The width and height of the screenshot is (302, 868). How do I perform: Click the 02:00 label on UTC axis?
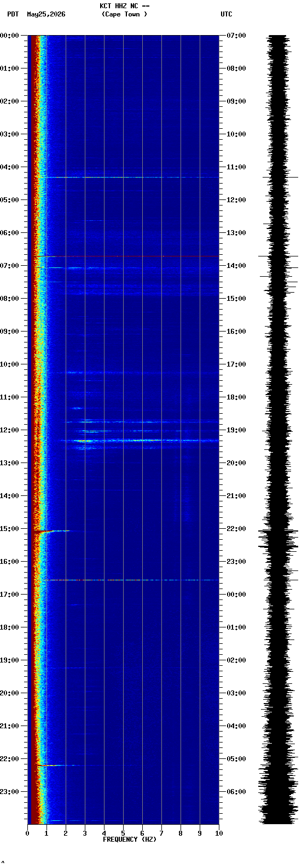(236, 660)
